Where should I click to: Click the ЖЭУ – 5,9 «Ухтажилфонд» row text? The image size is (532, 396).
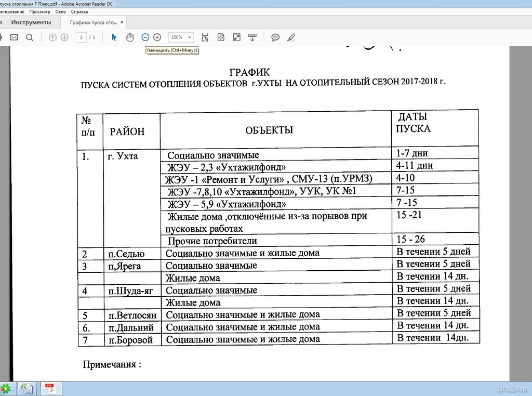[x=227, y=204]
